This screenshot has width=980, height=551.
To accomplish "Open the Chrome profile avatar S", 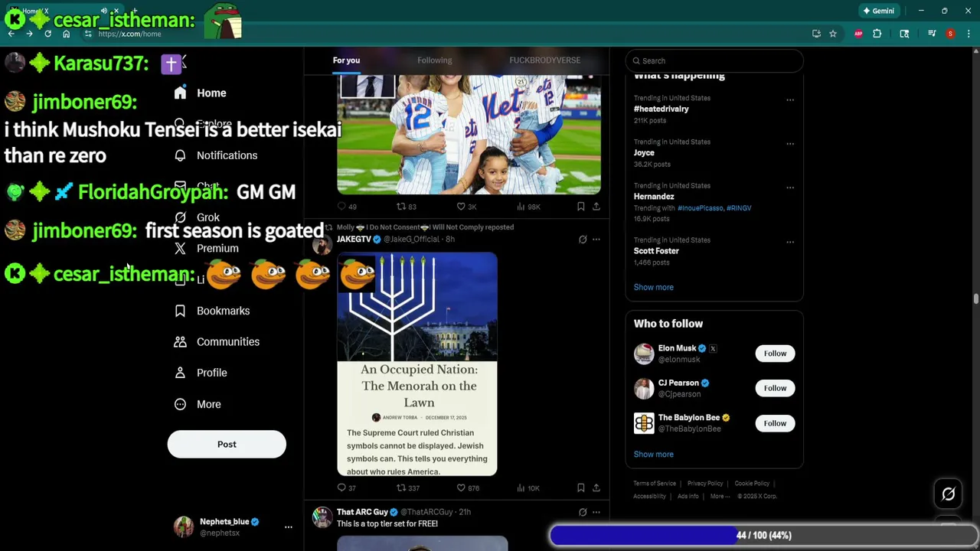I will [950, 34].
